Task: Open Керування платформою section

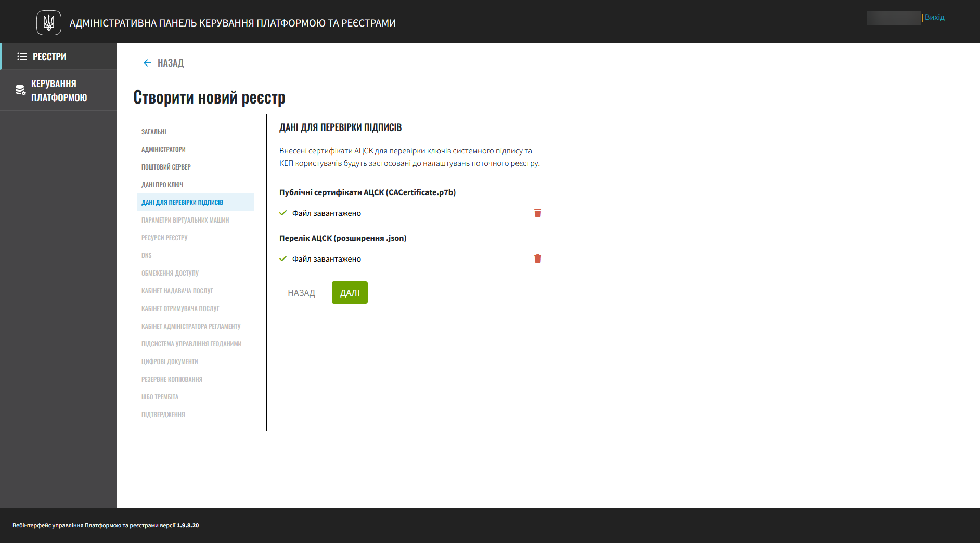Action: click(x=58, y=90)
